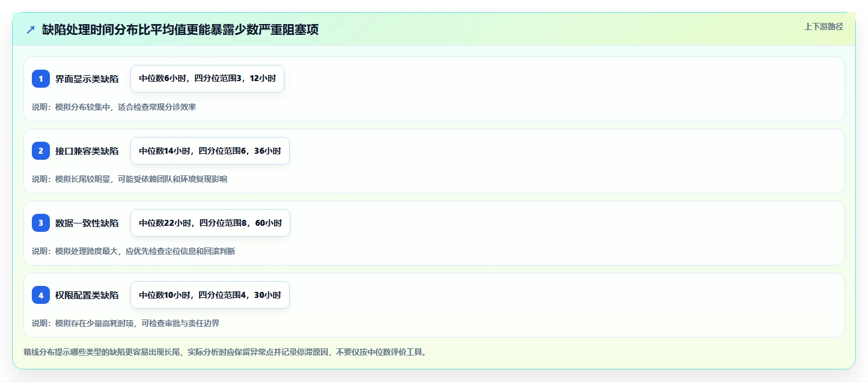
Task: Click the 界面显示类缺陷 label
Action: point(87,79)
